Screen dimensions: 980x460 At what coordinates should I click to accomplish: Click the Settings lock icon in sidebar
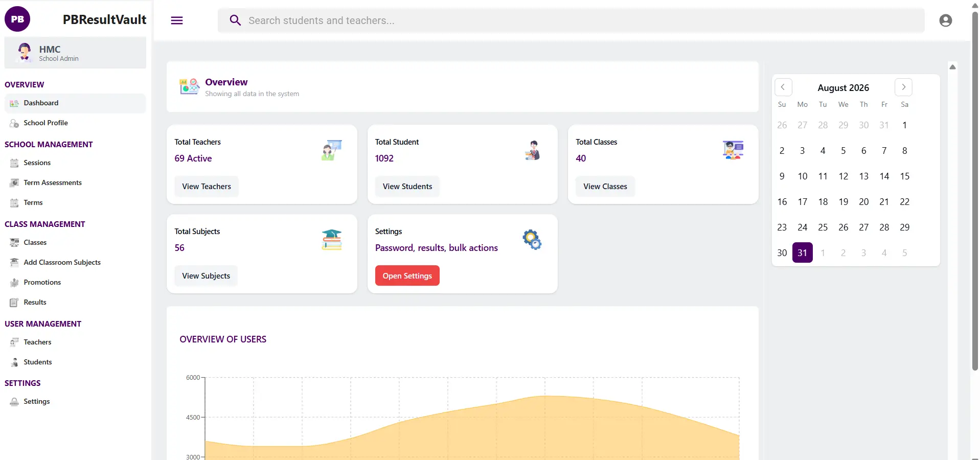pyautogui.click(x=14, y=402)
